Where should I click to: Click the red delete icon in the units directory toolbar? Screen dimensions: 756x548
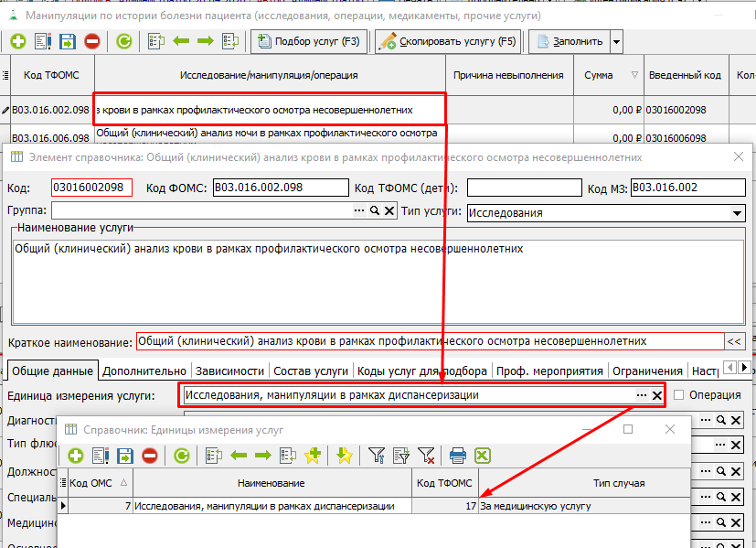point(149,455)
